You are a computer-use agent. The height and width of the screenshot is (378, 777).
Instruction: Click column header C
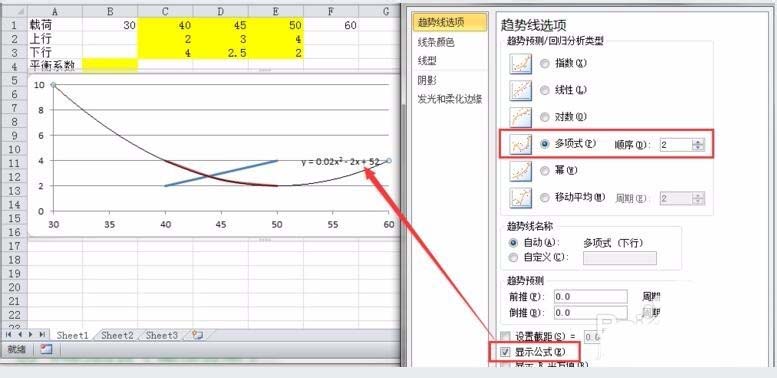pos(166,12)
